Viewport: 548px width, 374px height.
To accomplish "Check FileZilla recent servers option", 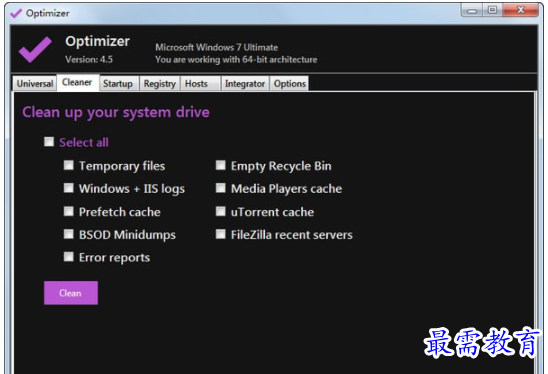I will point(221,234).
